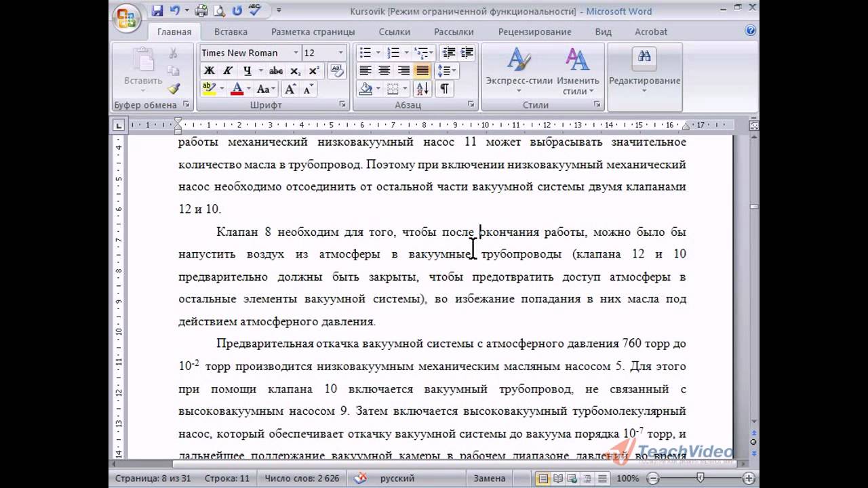Click the text highlight color button
This screenshot has width=868, height=488.
[209, 89]
